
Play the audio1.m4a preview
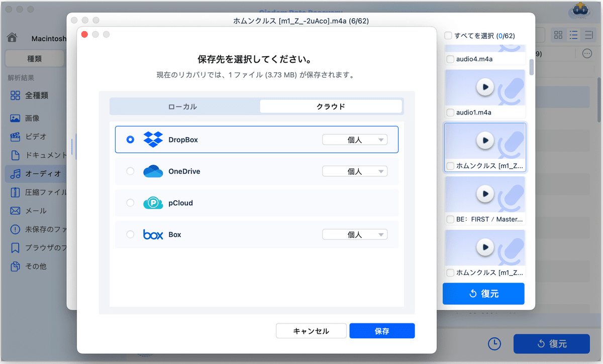485,87
